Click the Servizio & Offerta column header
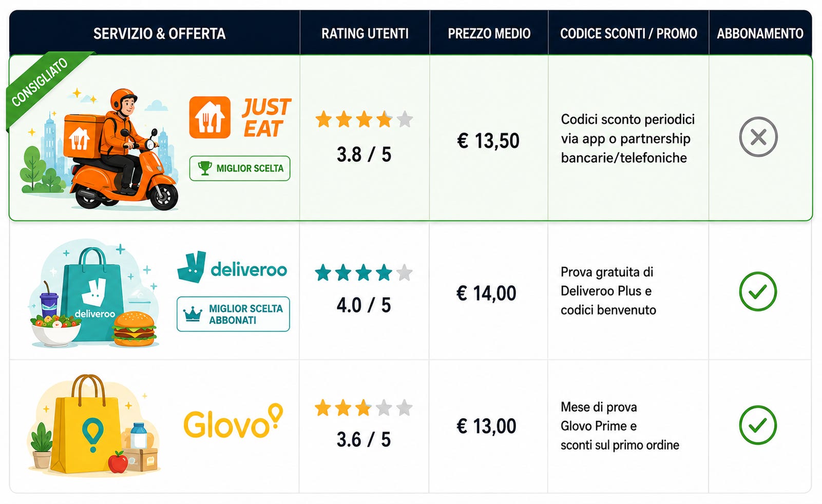 coord(159,34)
